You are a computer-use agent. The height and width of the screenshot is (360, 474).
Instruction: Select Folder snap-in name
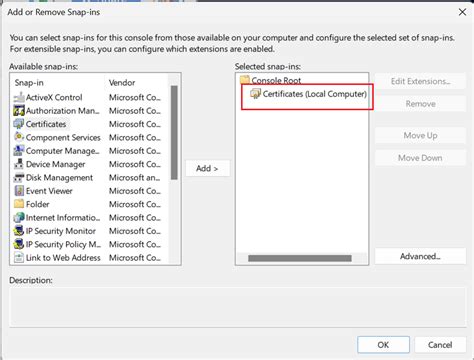pos(38,204)
